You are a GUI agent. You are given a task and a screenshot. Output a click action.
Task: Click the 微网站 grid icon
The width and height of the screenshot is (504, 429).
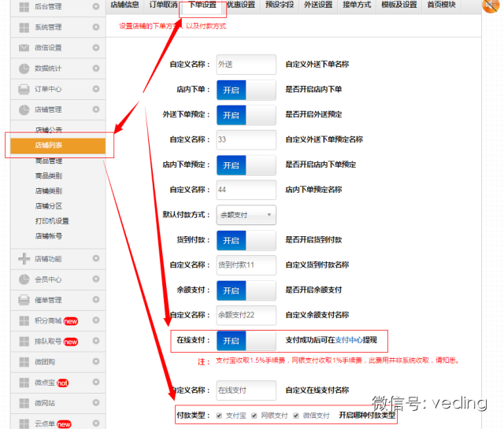coord(24,403)
